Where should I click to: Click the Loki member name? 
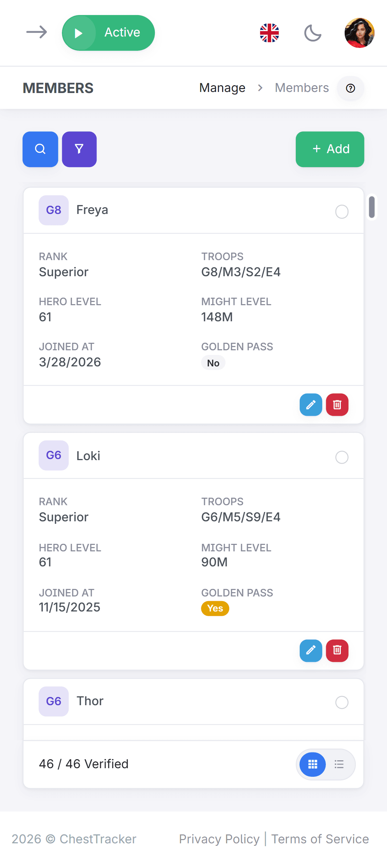click(x=88, y=455)
